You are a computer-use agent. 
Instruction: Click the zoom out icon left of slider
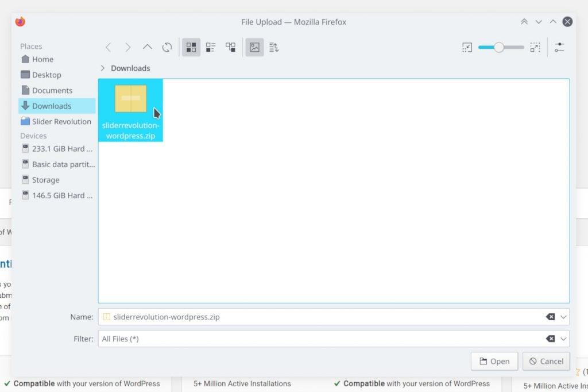click(x=467, y=48)
